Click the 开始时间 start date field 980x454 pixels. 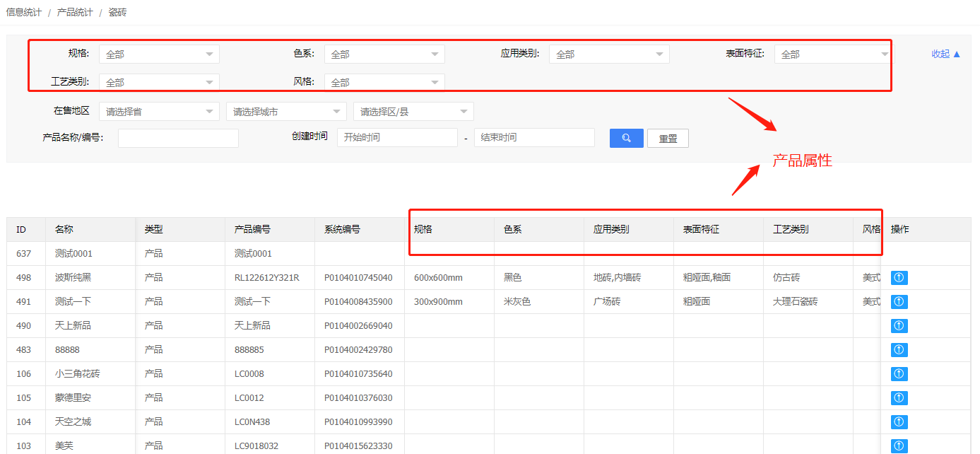tap(397, 138)
